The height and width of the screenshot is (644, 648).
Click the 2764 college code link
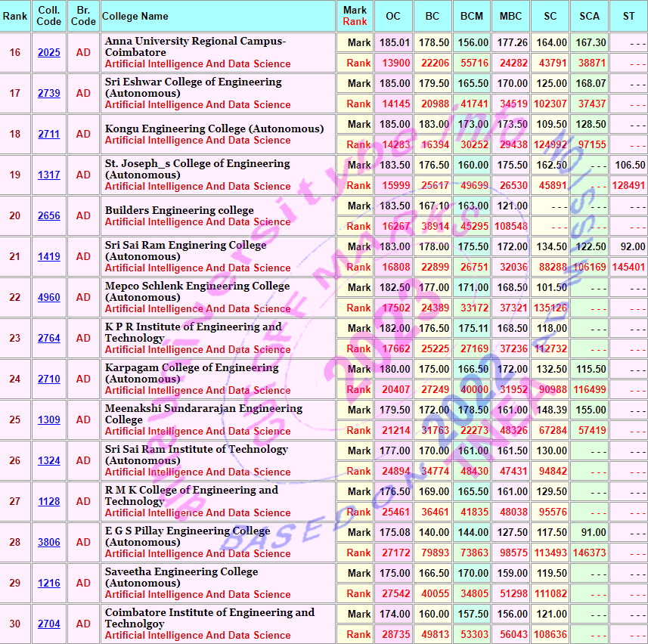(48, 339)
